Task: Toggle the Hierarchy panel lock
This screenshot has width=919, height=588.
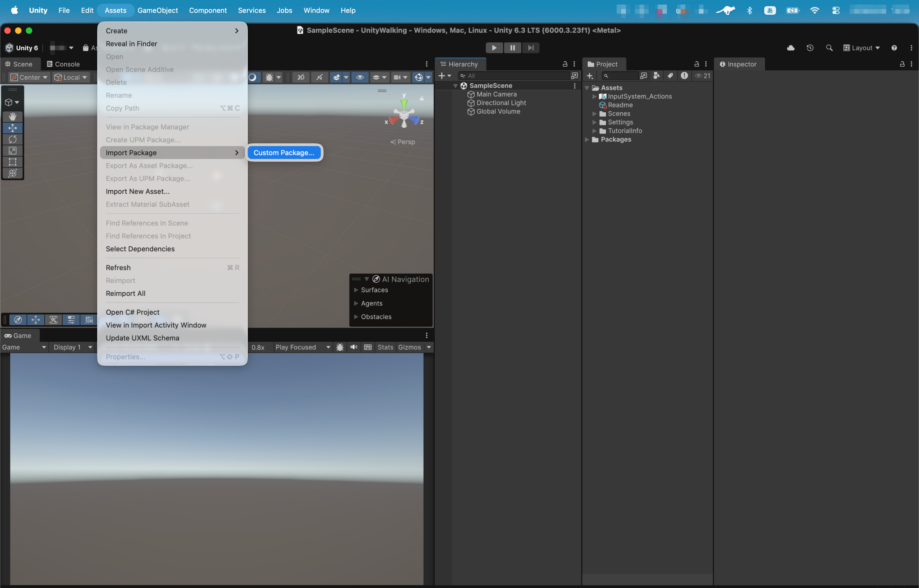Action: click(565, 64)
